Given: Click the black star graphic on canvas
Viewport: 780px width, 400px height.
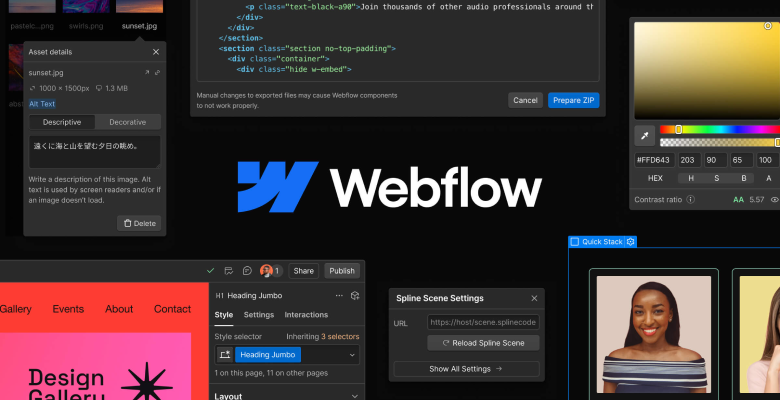Looking at the screenshot, I should coord(147,382).
